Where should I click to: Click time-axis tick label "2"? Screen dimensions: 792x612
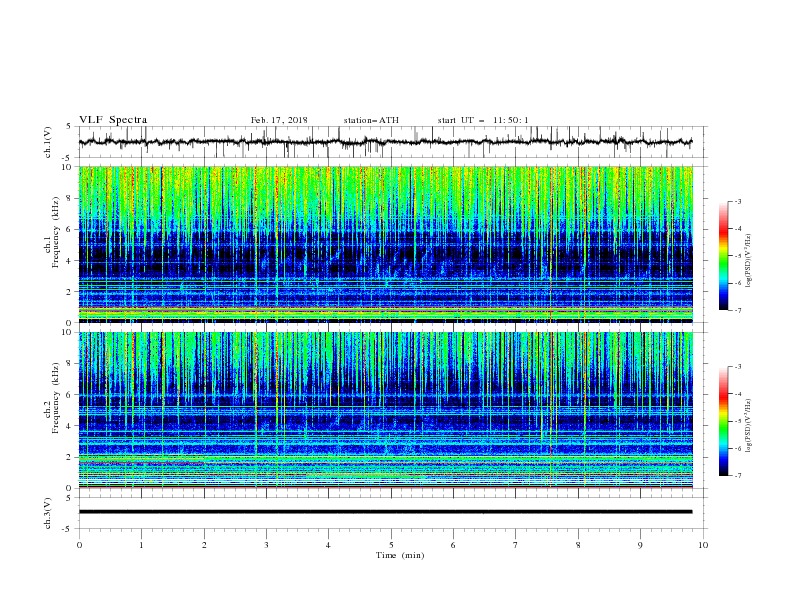pos(204,545)
